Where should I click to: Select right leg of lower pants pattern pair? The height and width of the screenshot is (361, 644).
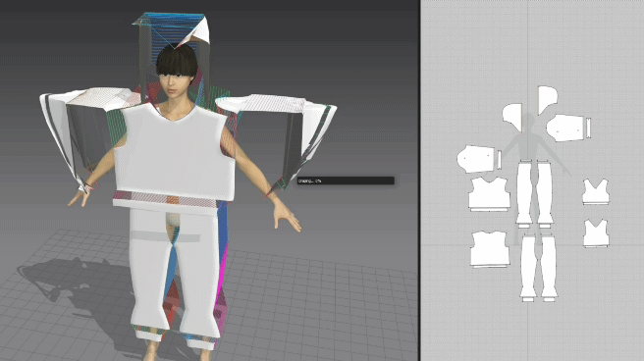(x=549, y=267)
